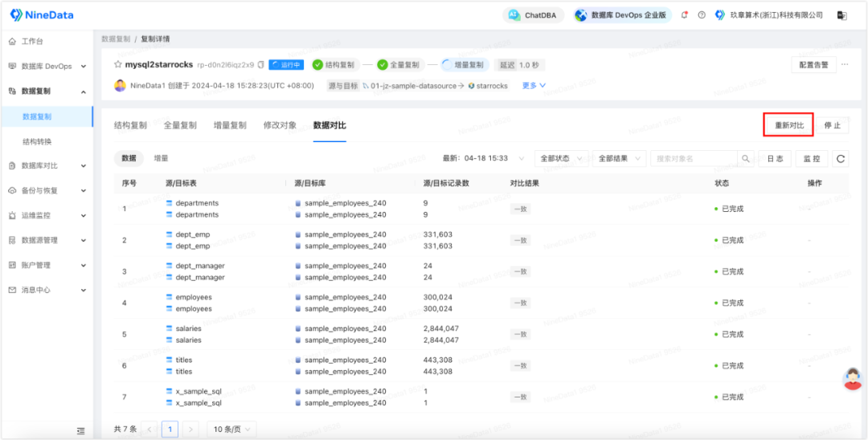868x440 pixels.
Task: Refresh the comparison list icon
Action: [x=841, y=159]
